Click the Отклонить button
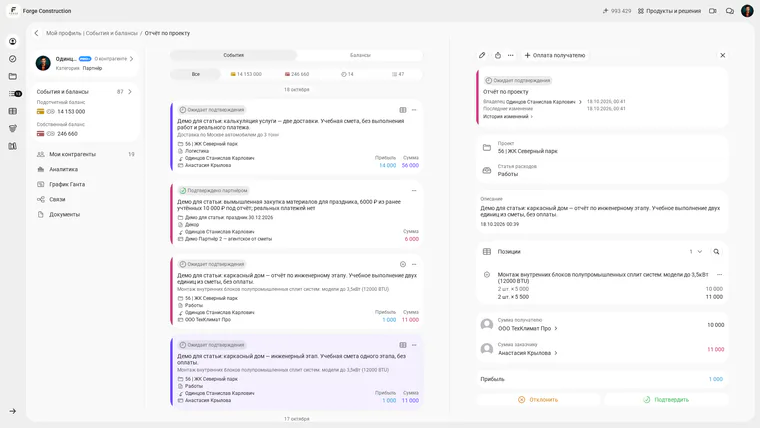The width and height of the screenshot is (760, 428). click(x=538, y=400)
